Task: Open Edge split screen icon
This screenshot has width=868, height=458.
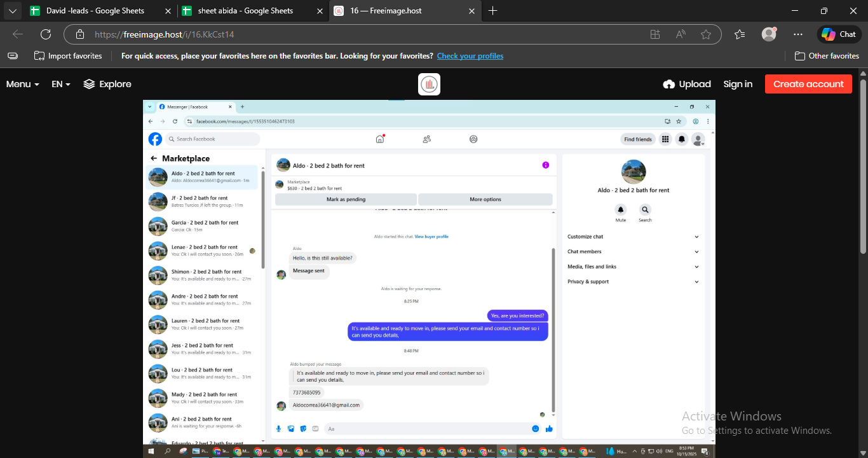Action: (x=655, y=34)
